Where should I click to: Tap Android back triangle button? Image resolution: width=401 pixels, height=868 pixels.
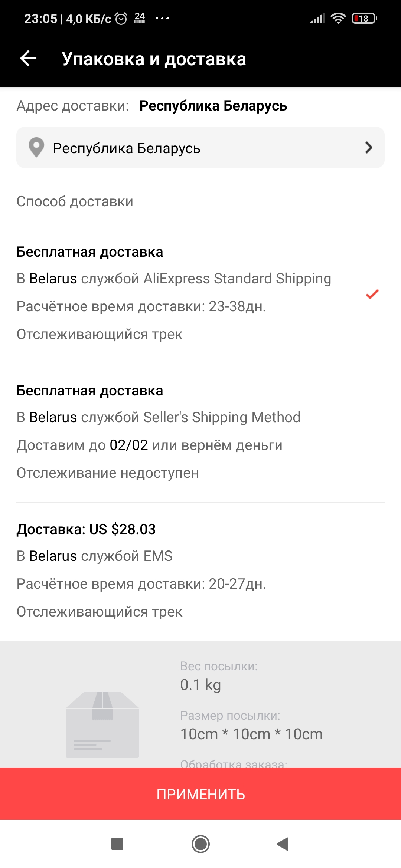(x=283, y=844)
